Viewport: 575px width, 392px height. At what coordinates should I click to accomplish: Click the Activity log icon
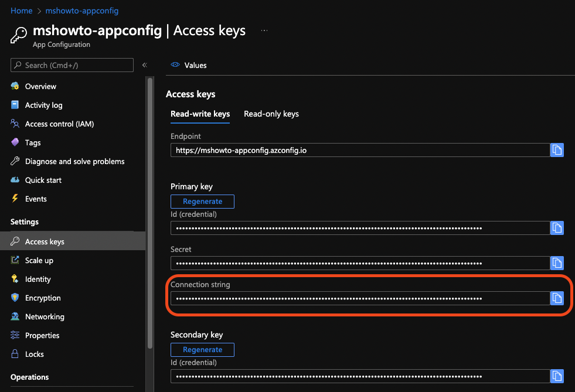tap(15, 105)
